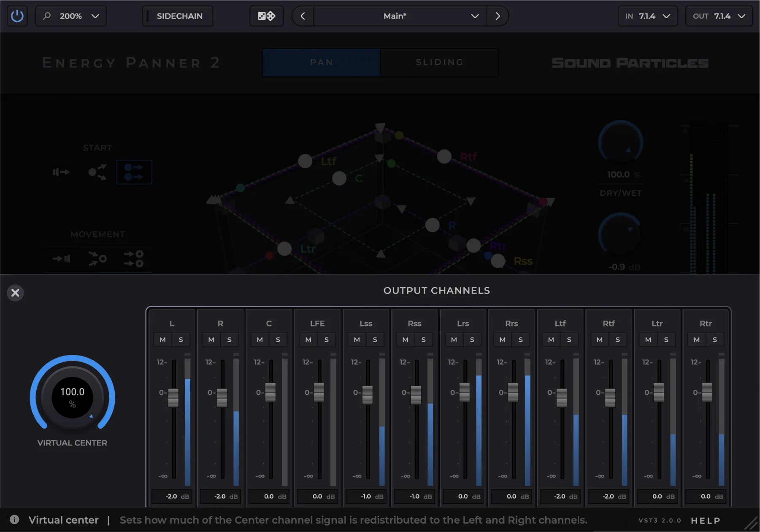Click the VST3 2.0.0 version text
This screenshot has height=532, width=760.
(x=660, y=521)
